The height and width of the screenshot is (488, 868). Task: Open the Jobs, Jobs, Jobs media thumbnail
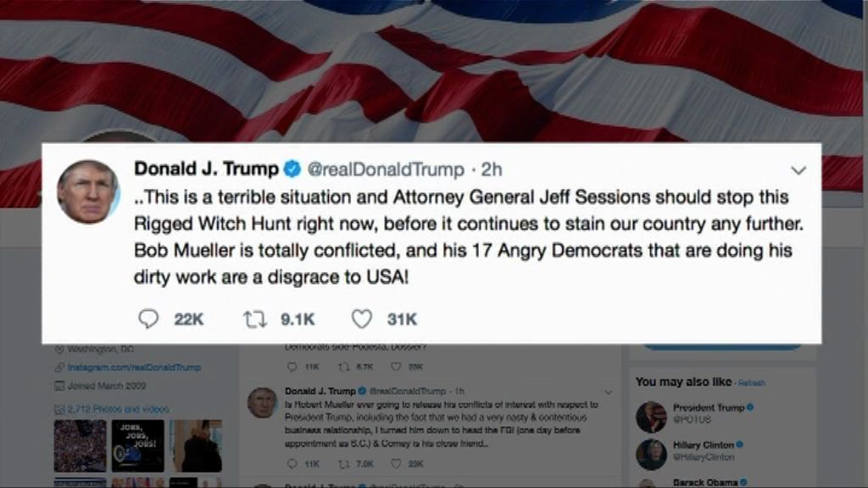coord(138,446)
